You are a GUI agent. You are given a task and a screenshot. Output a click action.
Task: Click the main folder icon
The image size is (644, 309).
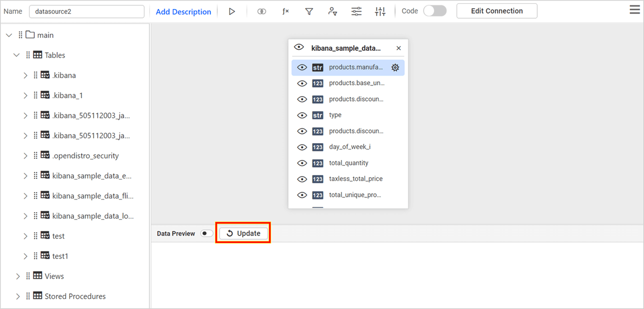click(30, 35)
